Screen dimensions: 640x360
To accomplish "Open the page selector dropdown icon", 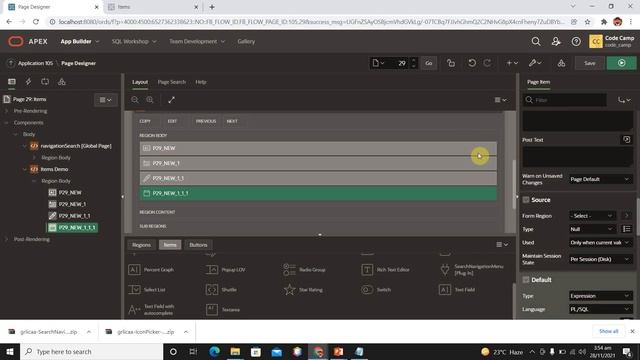I will 378,63.
